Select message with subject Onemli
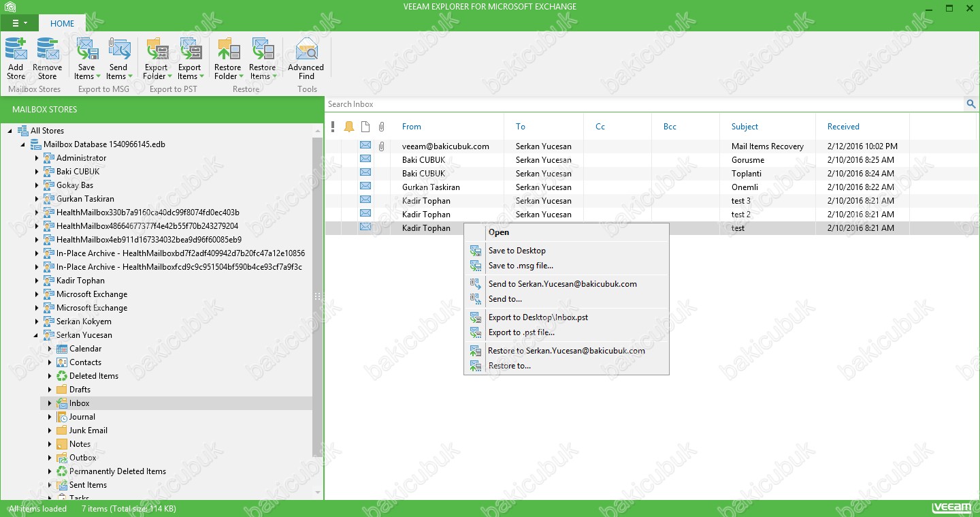Screen dimensions: 980x517 (x=745, y=187)
